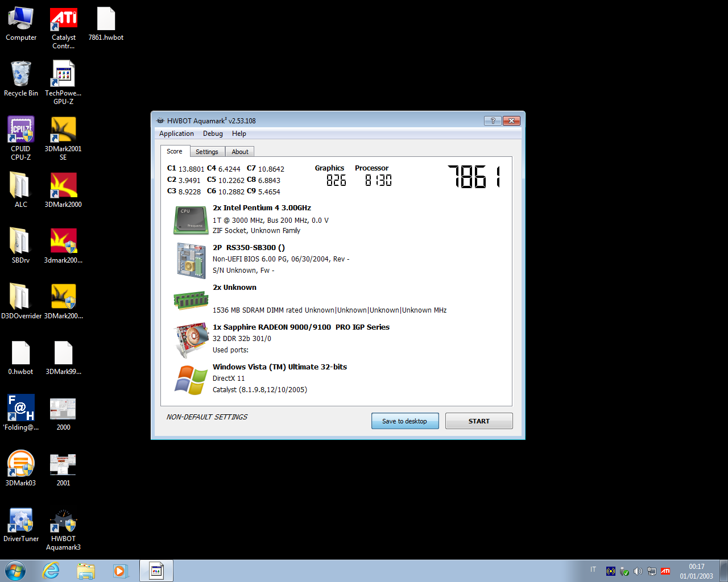Screen dimensions: 728x582
Task: Open the Help menu
Action: (x=239, y=134)
